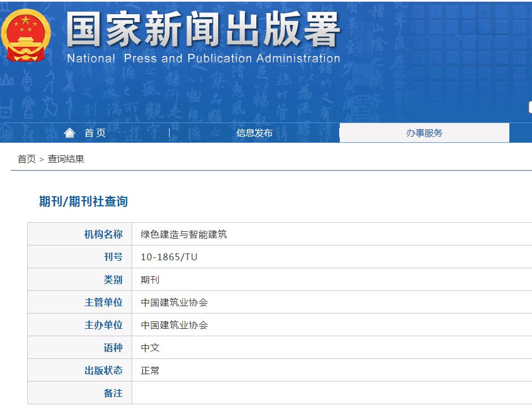Viewport: 532px width, 419px height.
Task: Click the 类别 cell showing 期刊
Action: point(150,279)
